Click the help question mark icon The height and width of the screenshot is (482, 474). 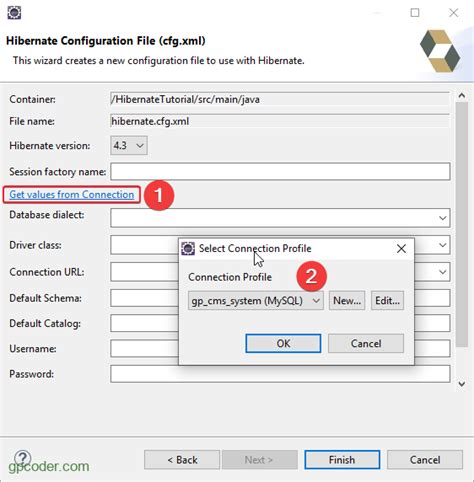click(x=23, y=458)
